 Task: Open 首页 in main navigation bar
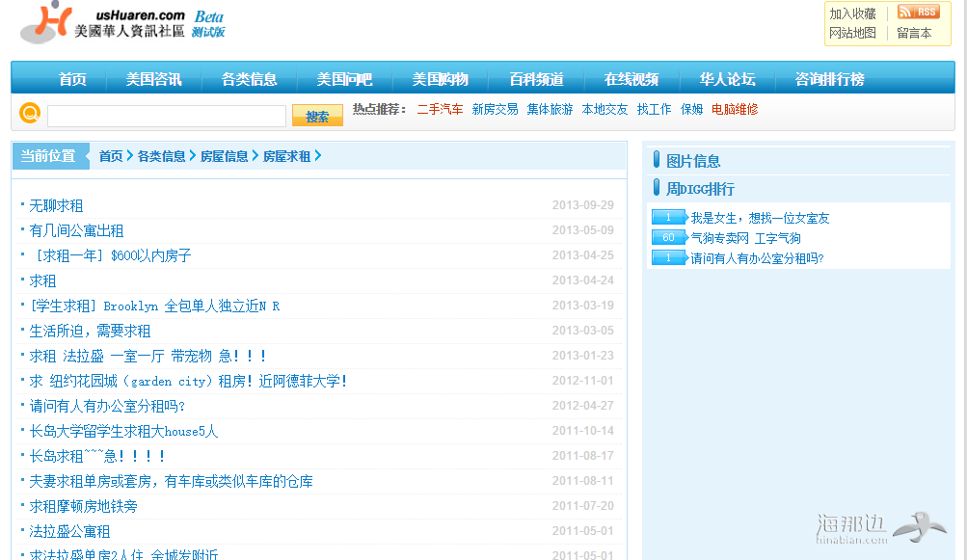[x=72, y=79]
